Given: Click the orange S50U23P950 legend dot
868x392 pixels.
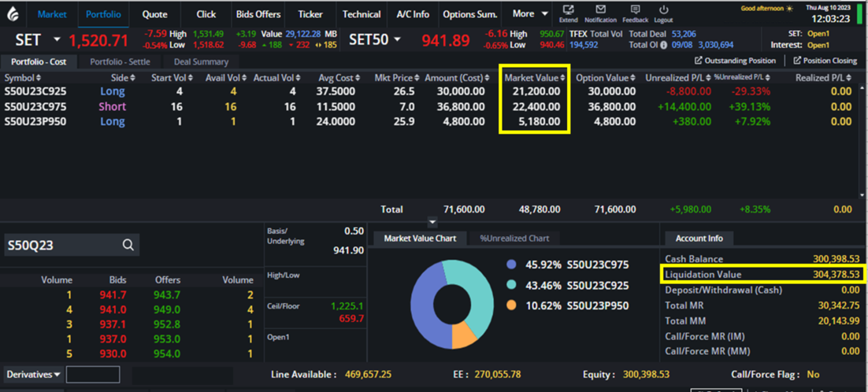Looking at the screenshot, I should 512,305.
